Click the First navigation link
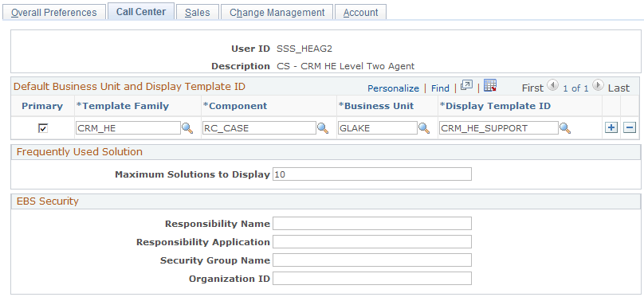The height and width of the screenshot is (297, 644). tap(532, 88)
